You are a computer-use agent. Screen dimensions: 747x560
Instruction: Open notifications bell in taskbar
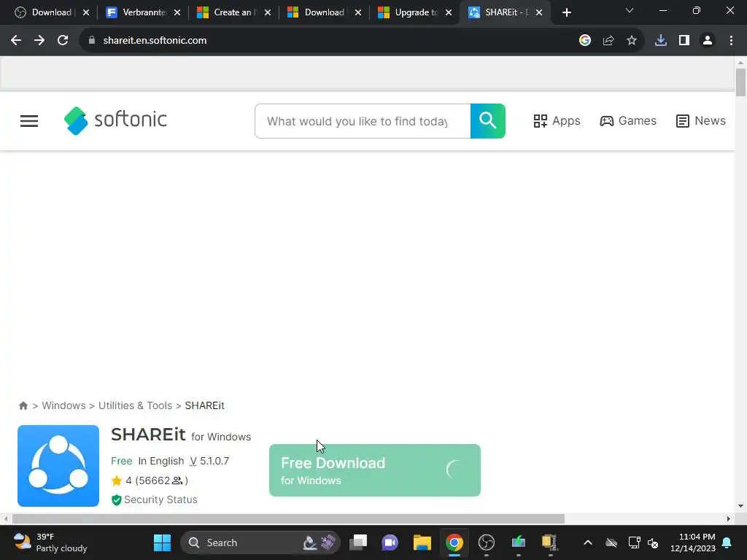727,542
